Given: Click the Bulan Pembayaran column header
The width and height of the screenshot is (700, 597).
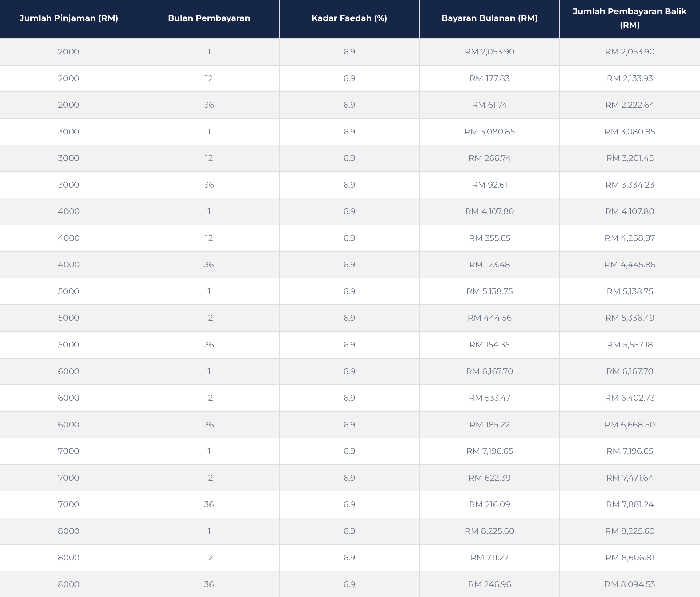Looking at the screenshot, I should tap(209, 18).
